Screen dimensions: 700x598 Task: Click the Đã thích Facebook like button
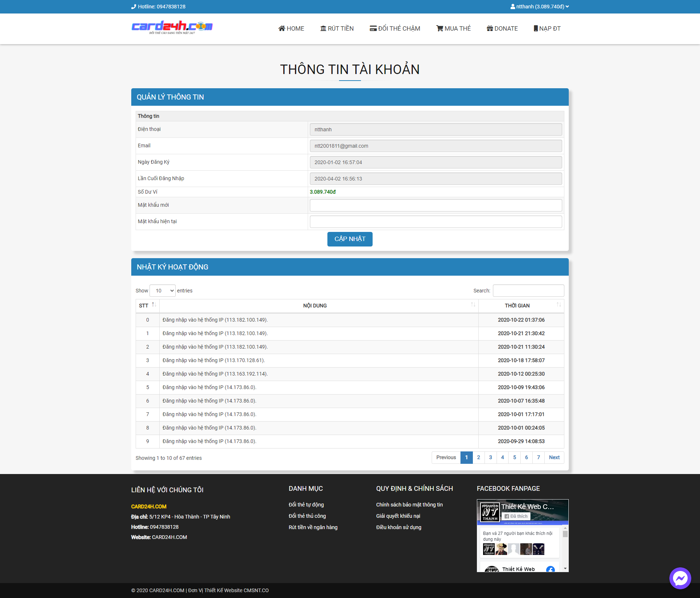[516, 516]
